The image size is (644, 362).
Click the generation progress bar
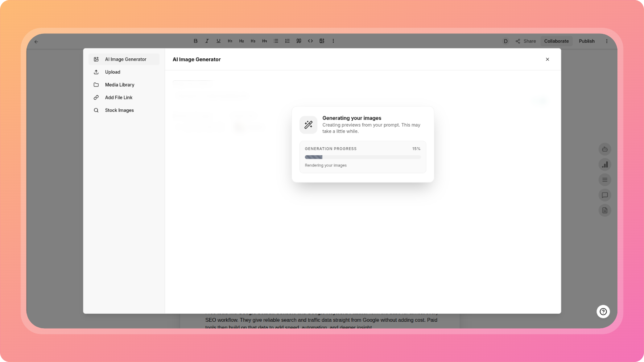pos(363,157)
